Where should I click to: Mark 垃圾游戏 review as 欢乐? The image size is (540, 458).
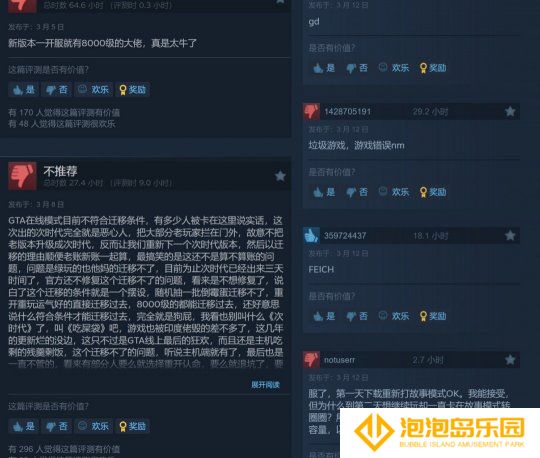click(394, 192)
